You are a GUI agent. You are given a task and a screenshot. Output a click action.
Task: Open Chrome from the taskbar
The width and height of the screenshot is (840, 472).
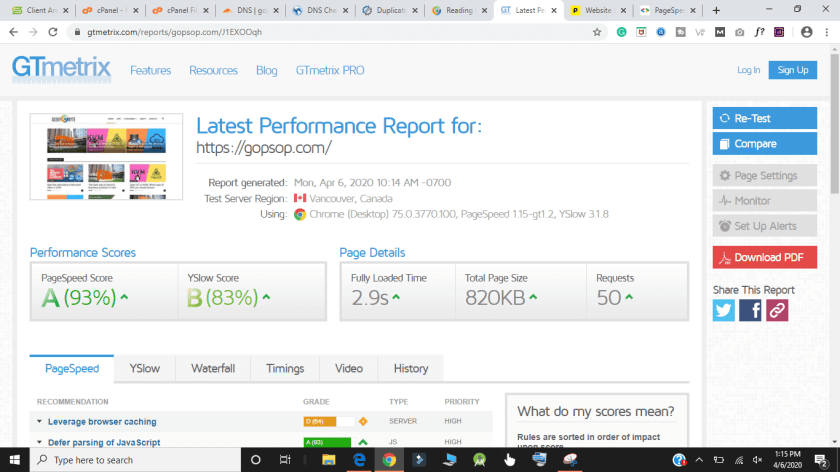389,460
